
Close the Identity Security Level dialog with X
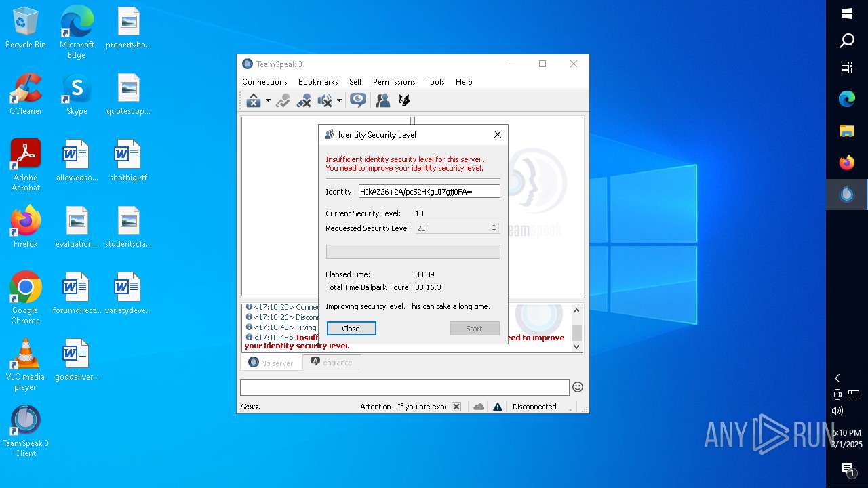498,134
